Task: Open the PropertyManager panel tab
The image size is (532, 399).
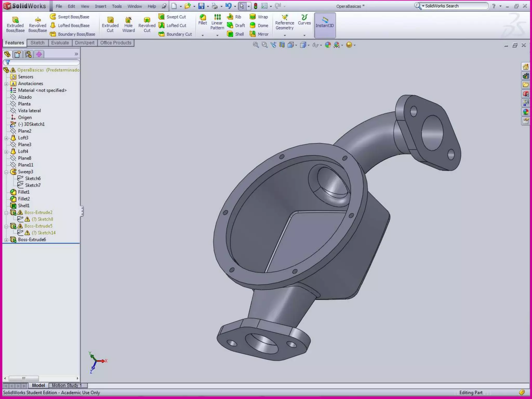Action: tap(18, 54)
